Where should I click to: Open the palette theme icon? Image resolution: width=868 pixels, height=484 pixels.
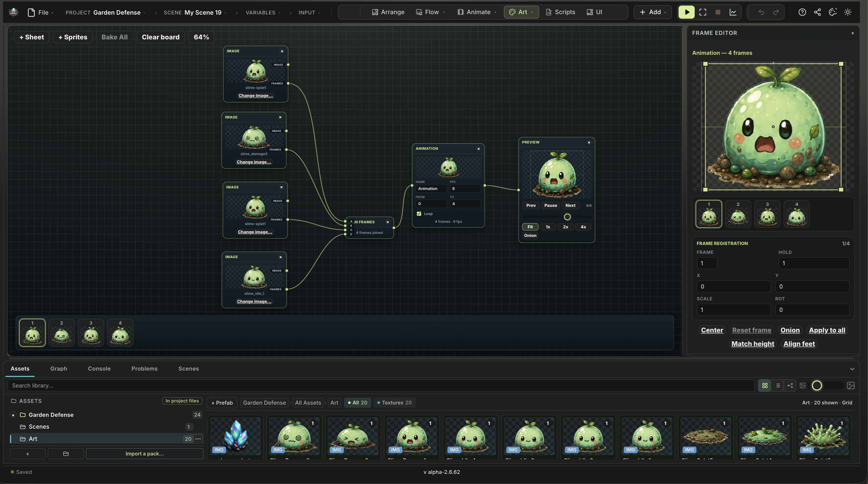[833, 12]
